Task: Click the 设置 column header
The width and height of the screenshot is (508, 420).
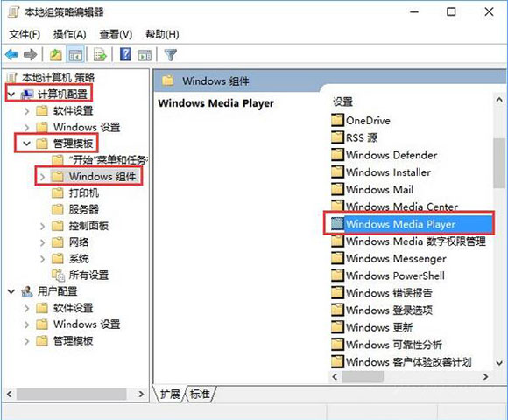Action: pos(342,101)
